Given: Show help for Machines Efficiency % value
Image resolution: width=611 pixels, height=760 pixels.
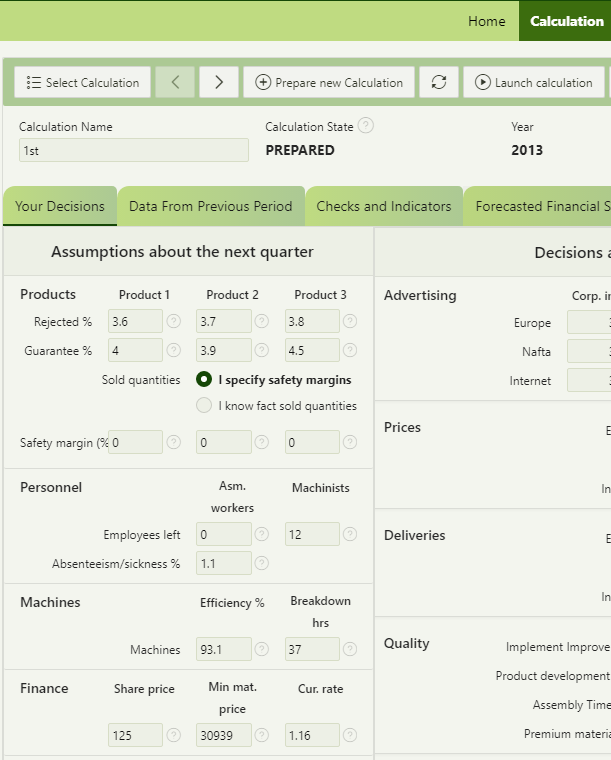Looking at the screenshot, I should pos(262,649).
